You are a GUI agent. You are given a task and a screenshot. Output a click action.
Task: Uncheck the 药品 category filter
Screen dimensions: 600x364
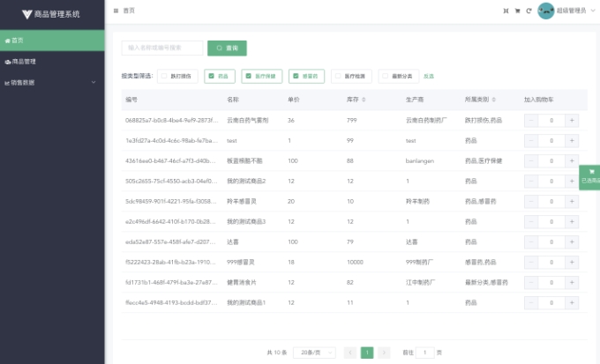pos(220,76)
